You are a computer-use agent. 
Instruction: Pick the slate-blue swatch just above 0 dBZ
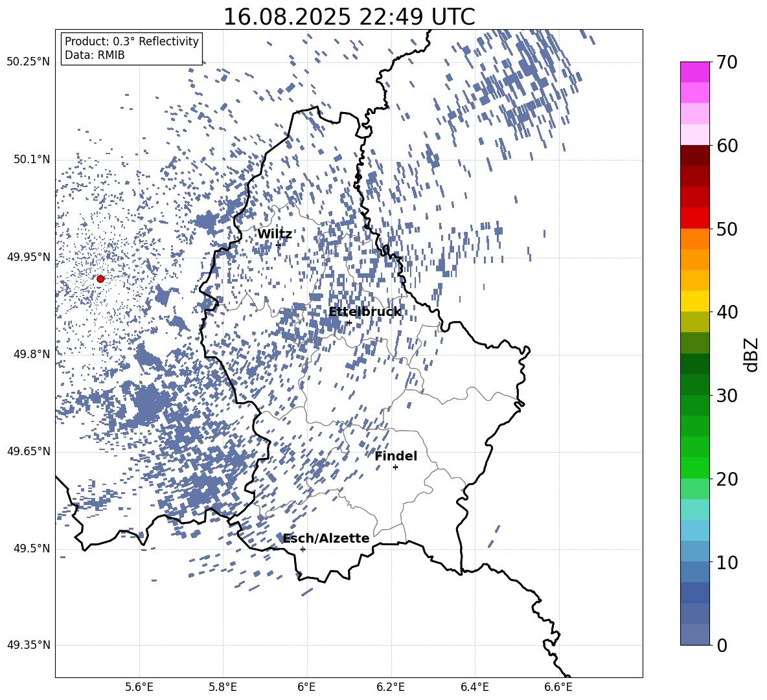click(694, 635)
